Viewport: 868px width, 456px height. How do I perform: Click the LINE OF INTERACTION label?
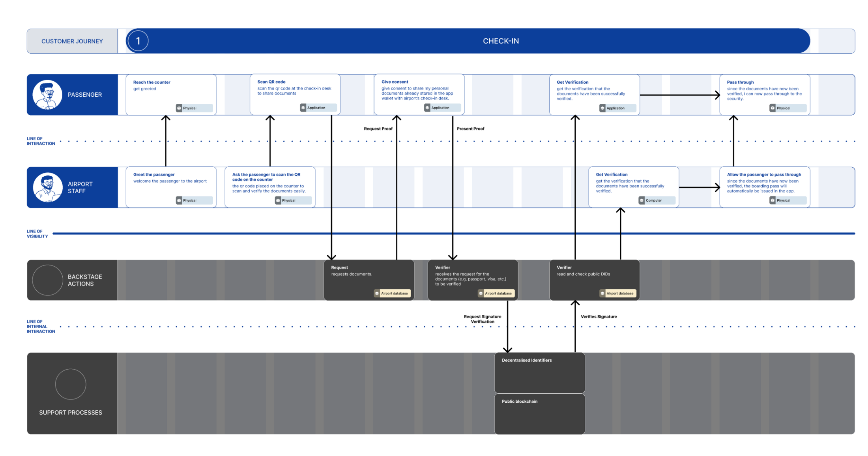point(41,141)
